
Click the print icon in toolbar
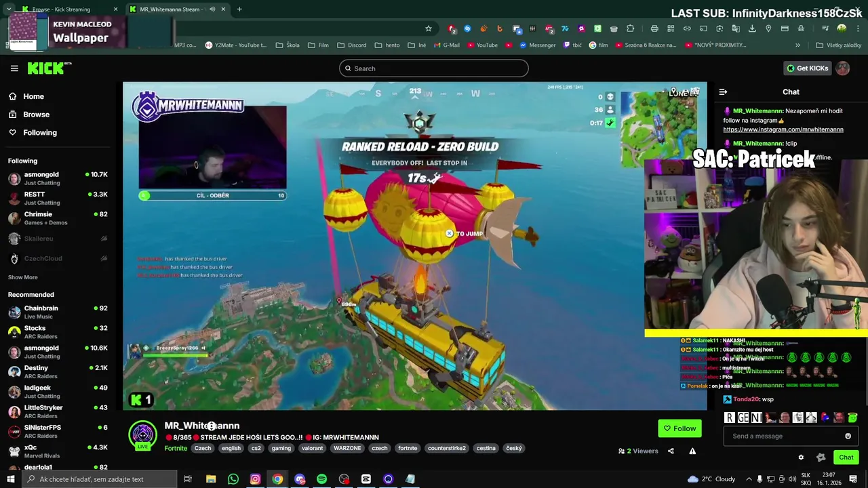point(654,28)
